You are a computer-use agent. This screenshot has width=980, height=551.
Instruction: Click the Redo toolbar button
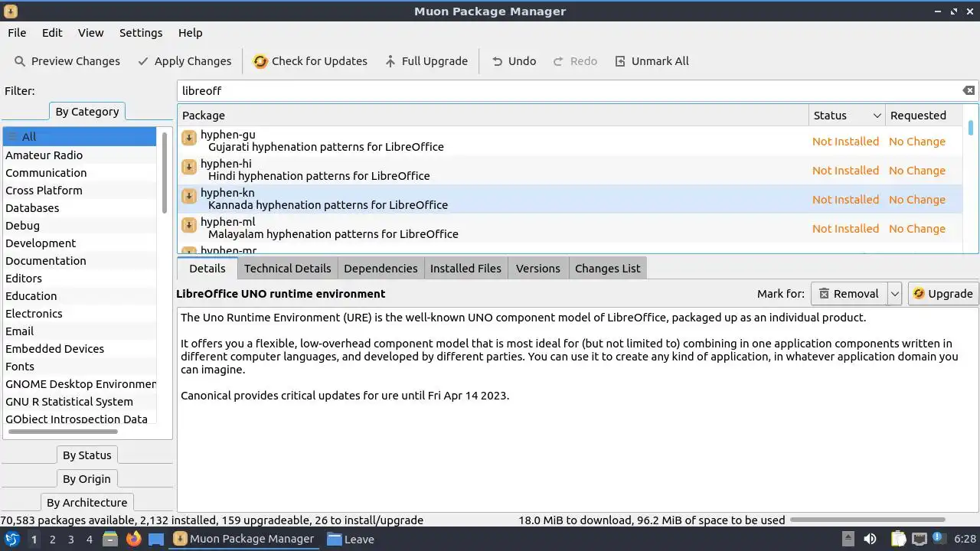tap(575, 61)
